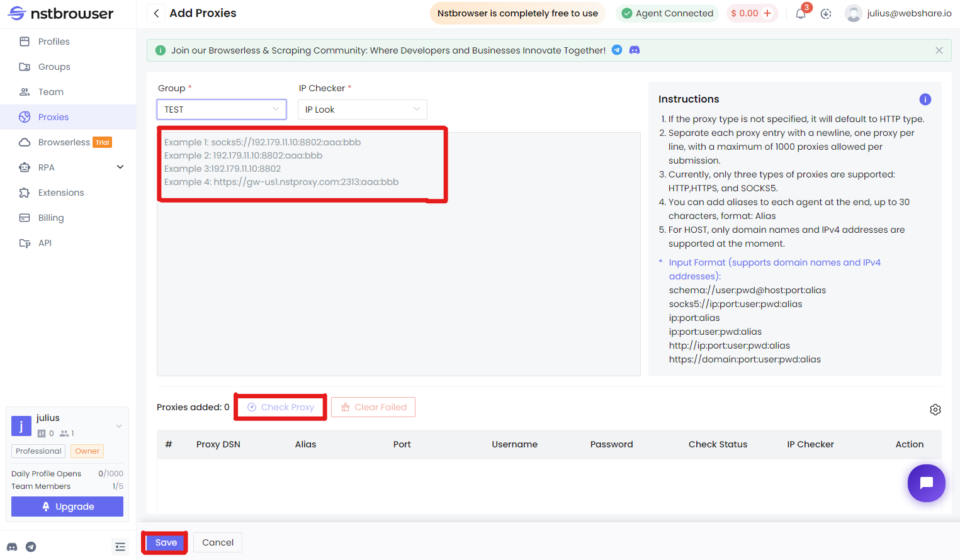This screenshot has height=560, width=960.
Task: Open the IP Checker dropdown
Action: [x=363, y=109]
